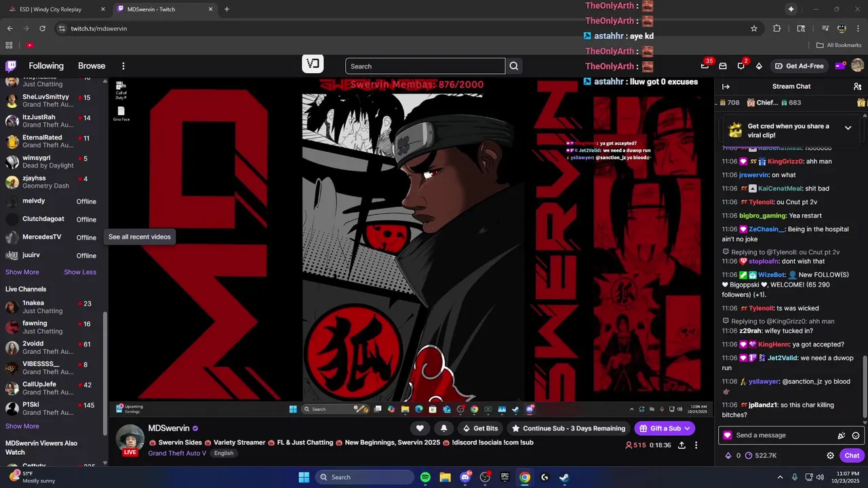The width and height of the screenshot is (868, 488).
Task: Open the user profile avatar menu
Action: 857,66
